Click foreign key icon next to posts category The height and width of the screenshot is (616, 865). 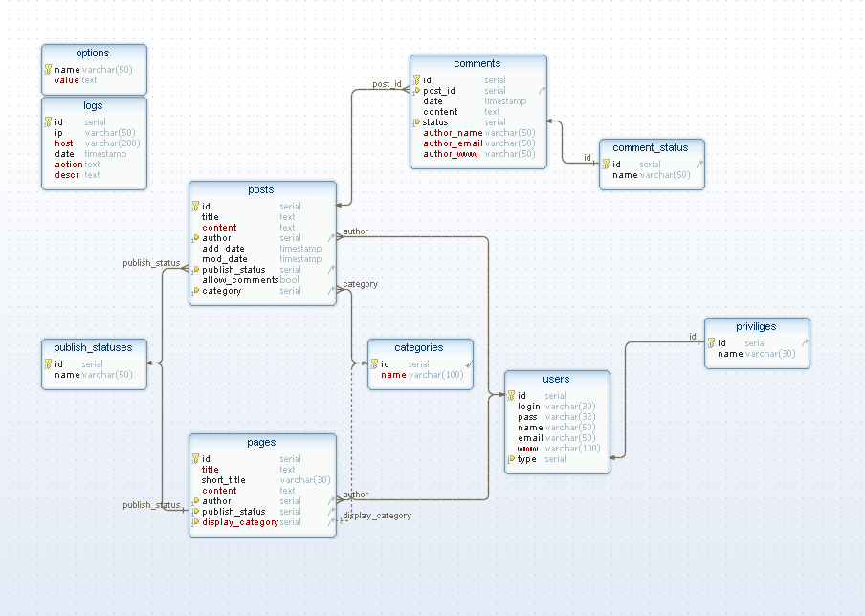coord(195,291)
